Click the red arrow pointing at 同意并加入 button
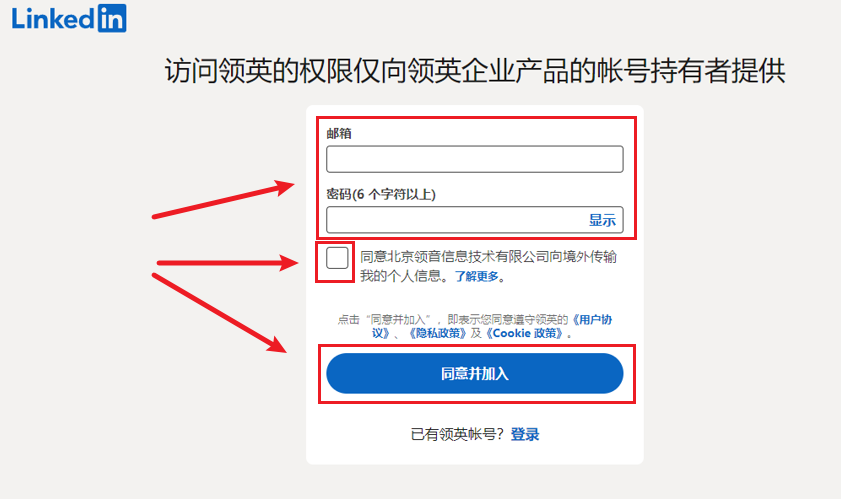841x499 pixels. [x=220, y=313]
